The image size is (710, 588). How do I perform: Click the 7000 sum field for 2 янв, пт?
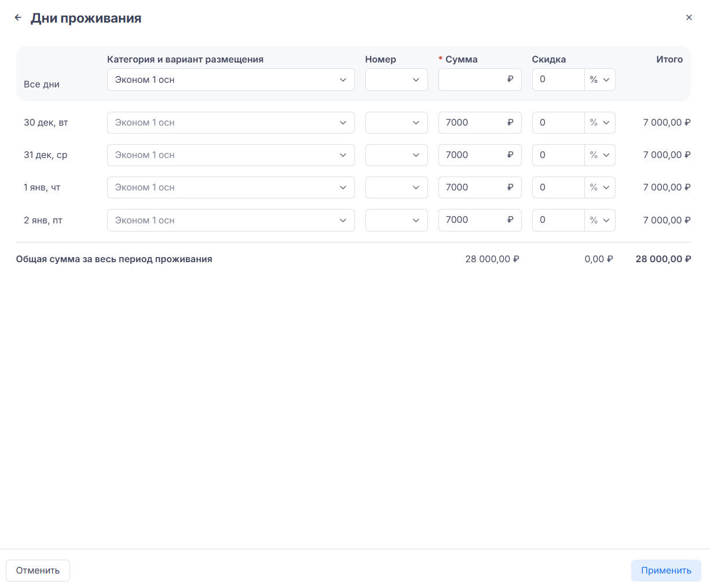(x=473, y=220)
